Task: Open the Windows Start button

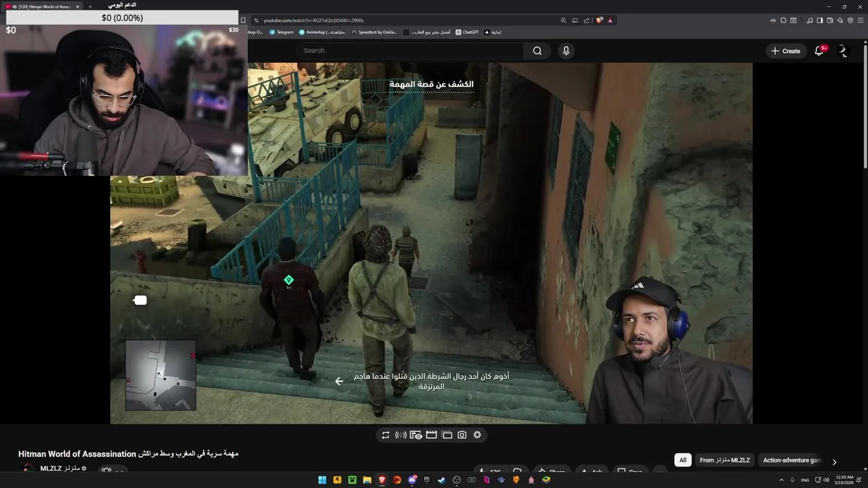Action: coord(322,480)
